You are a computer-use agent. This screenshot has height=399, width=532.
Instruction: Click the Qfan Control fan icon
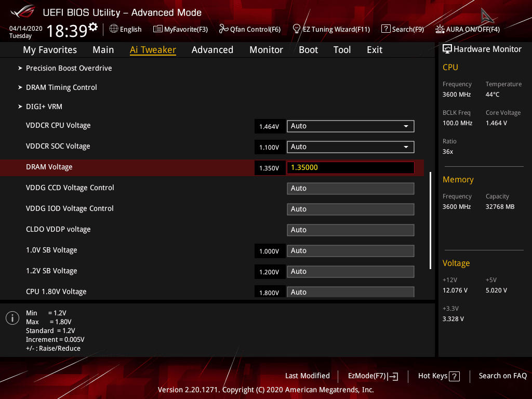[x=223, y=29]
